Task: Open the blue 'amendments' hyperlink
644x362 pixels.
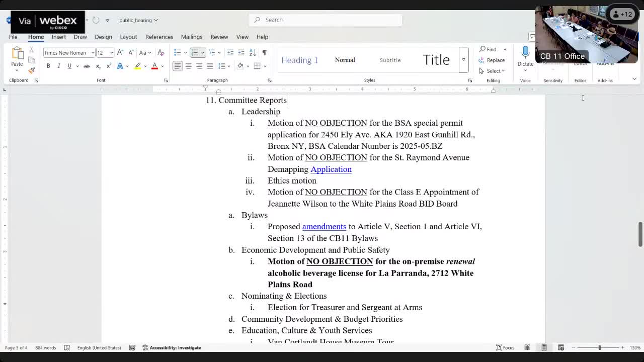Action: click(x=324, y=227)
